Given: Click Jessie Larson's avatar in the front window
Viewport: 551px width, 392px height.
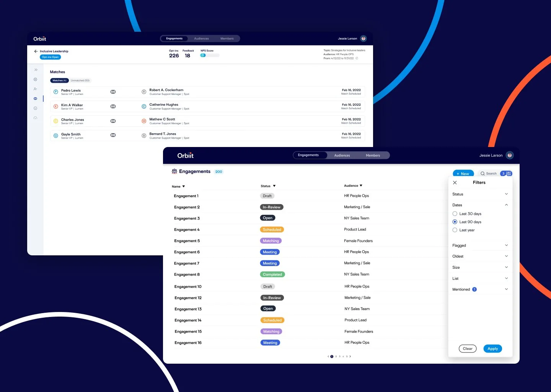Looking at the screenshot, I should pos(509,155).
